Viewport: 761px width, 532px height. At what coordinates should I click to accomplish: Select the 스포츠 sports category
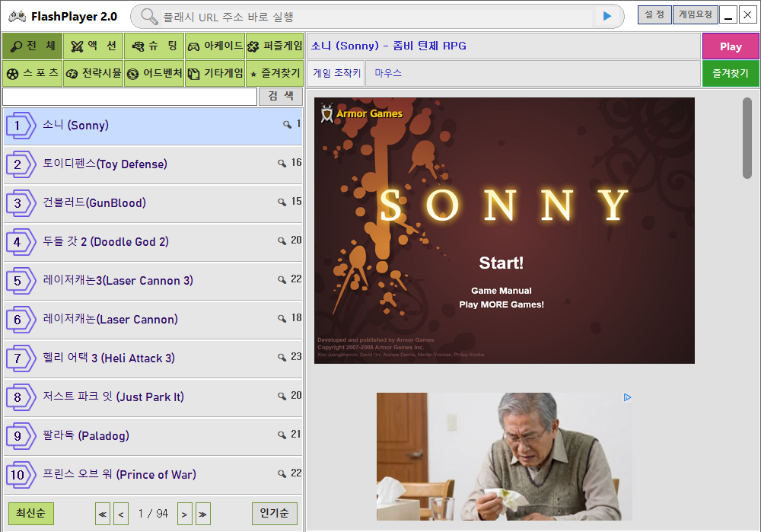33,73
